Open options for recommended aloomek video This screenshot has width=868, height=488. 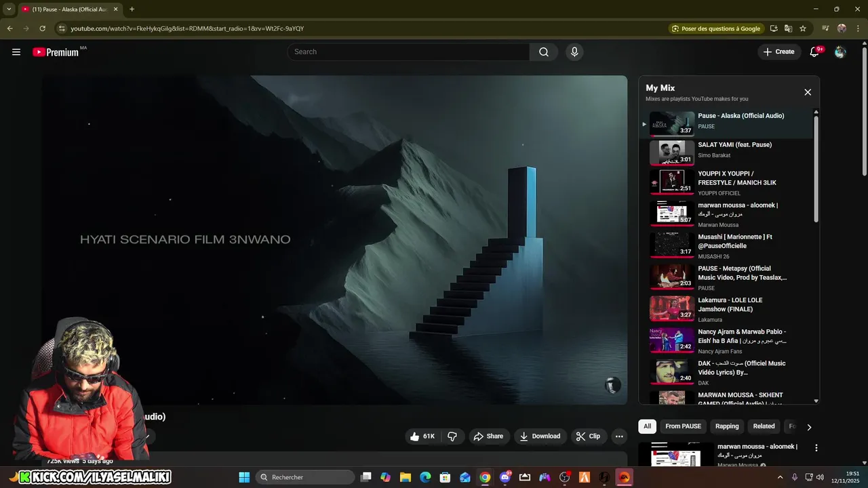816,448
